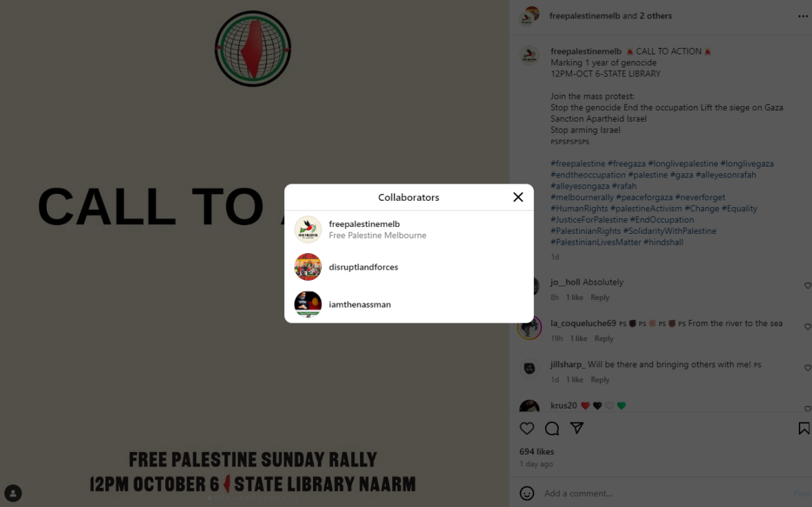Like jillsharp_'s comment heart
This screenshot has height=507, width=812.
pos(807,367)
